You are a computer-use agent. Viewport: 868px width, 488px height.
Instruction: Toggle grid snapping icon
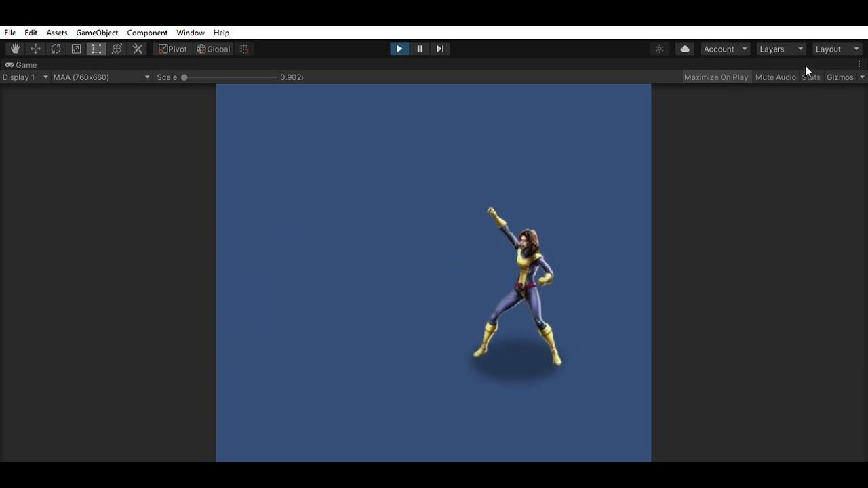click(244, 49)
